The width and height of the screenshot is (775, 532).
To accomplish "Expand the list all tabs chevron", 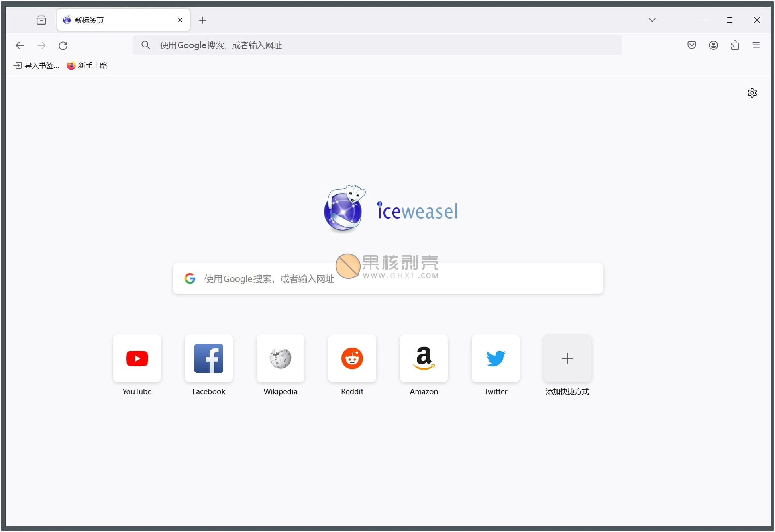I will pos(652,20).
